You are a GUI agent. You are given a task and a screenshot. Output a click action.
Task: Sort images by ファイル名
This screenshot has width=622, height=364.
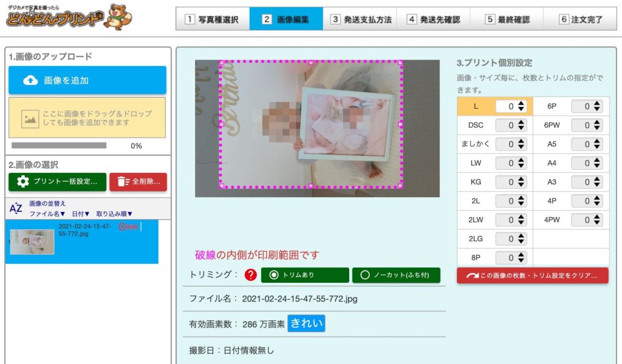click(x=47, y=214)
